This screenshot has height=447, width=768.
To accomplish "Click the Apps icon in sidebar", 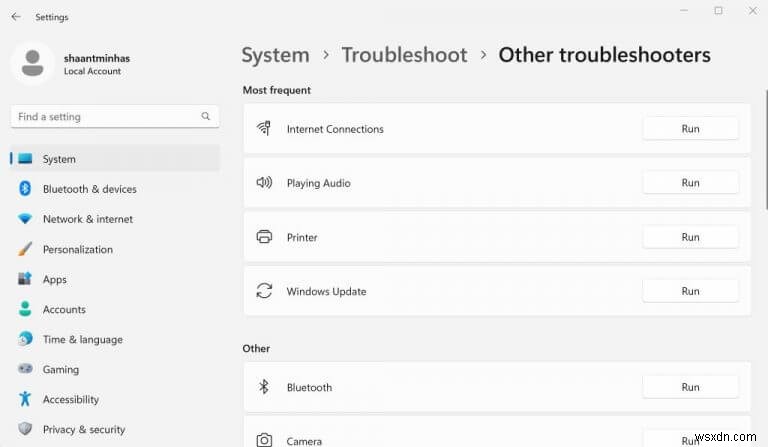I will pyautogui.click(x=25, y=279).
